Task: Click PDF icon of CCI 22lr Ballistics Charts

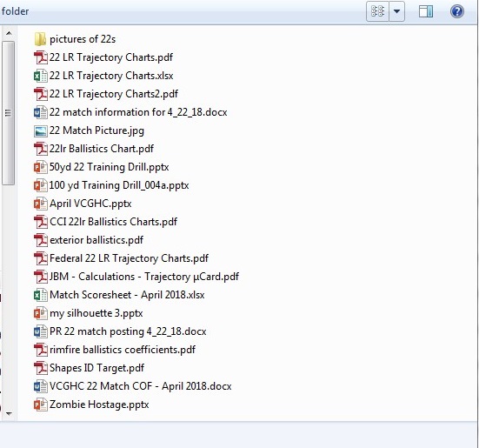Action: (41, 222)
